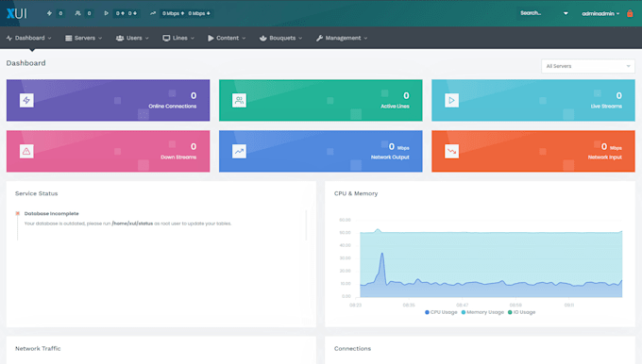Toggle CPU Usage legend series
Image resolution: width=642 pixels, height=364 pixels.
pyautogui.click(x=441, y=312)
